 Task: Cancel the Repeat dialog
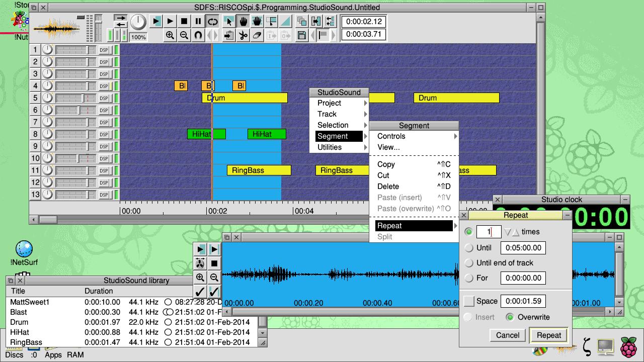pos(508,335)
